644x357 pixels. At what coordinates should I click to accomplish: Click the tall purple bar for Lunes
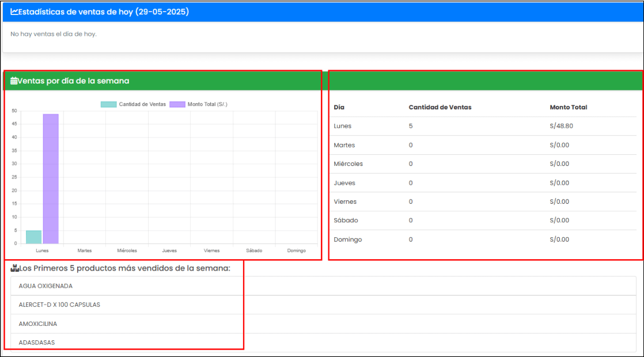[51, 178]
